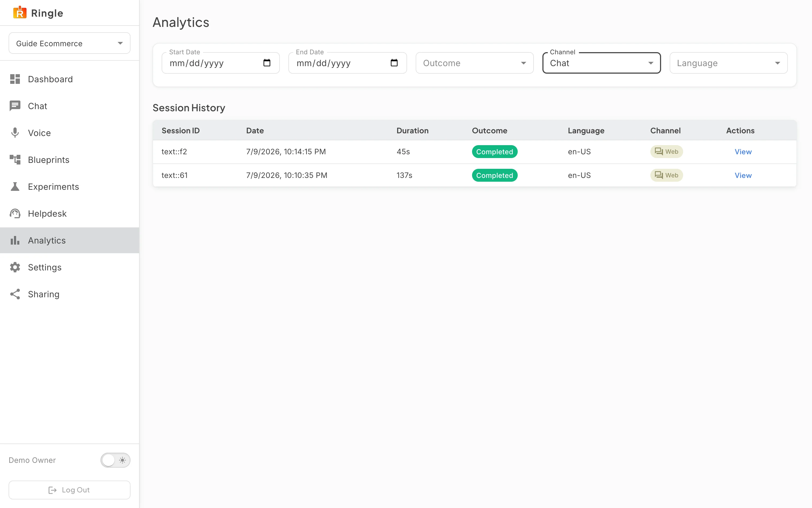Click the 137s duration value
This screenshot has width=812, height=508.
click(404, 175)
